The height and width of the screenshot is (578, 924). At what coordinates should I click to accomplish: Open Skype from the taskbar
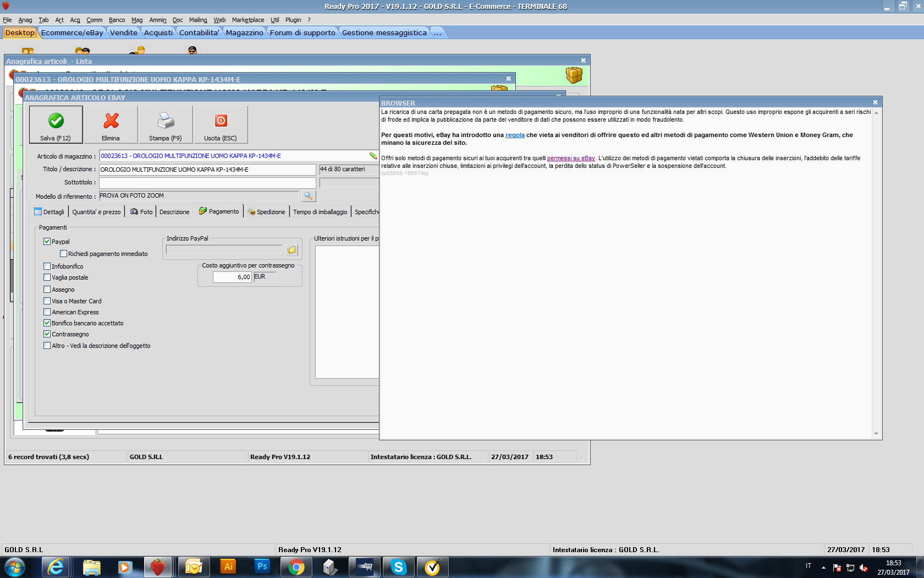pyautogui.click(x=399, y=567)
